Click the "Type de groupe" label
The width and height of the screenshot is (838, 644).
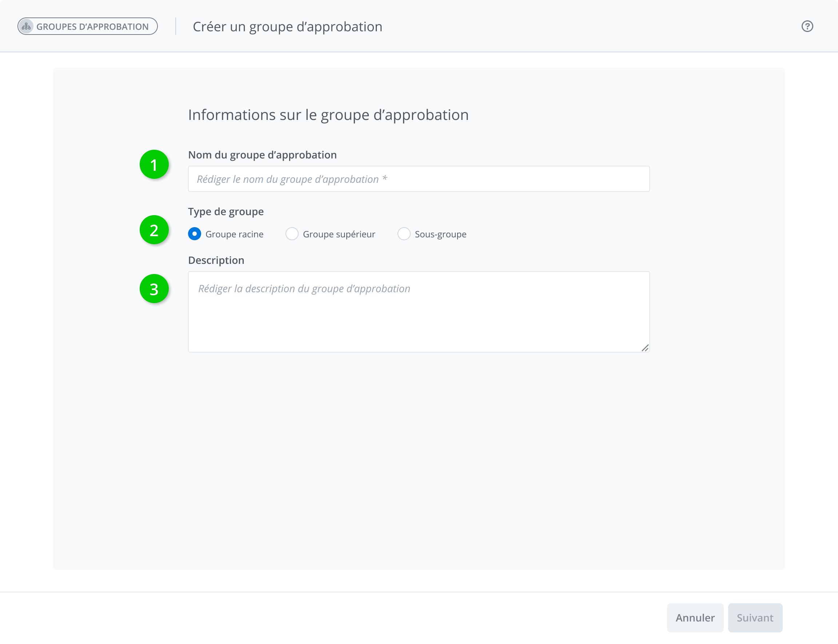[x=226, y=212]
